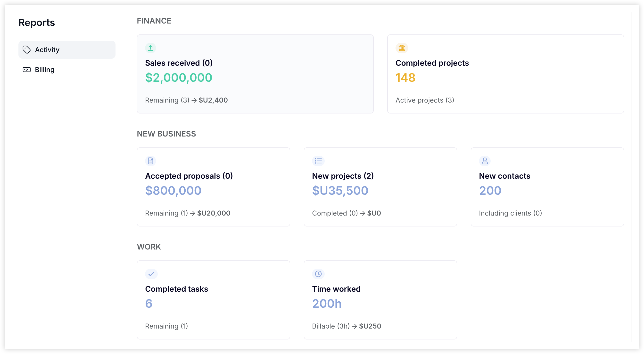This screenshot has height=354, width=644.
Task: Open the Completed projects card title
Action: coord(432,63)
